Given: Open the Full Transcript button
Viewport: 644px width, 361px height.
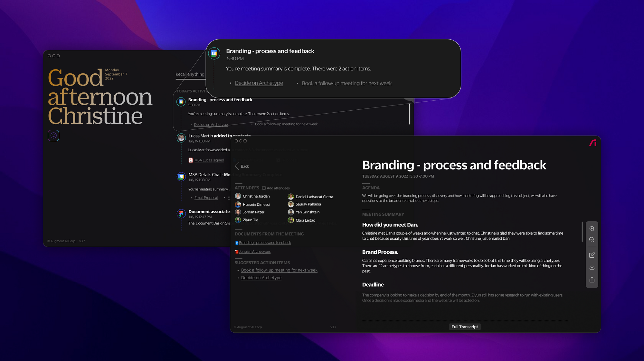Looking at the screenshot, I should 465,327.
